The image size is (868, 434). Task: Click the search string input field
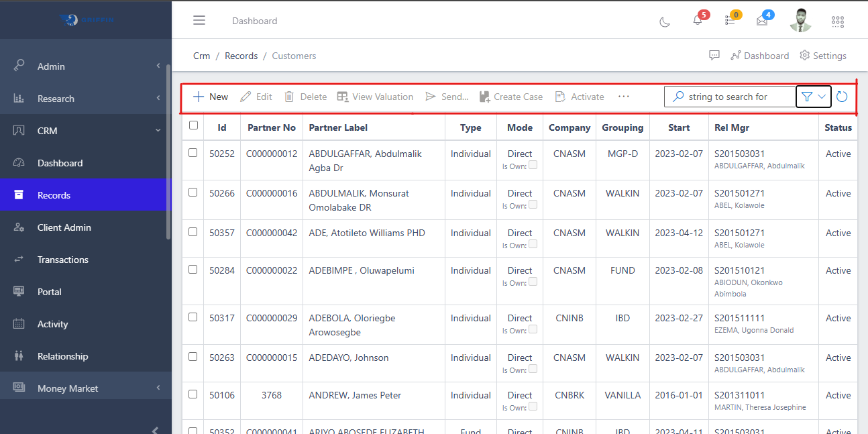tap(738, 97)
